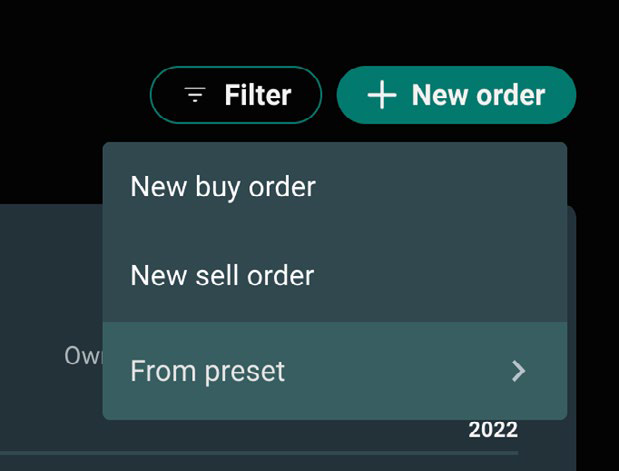Click the right chevron beside From preset
The image size is (619, 471).
[518, 371]
